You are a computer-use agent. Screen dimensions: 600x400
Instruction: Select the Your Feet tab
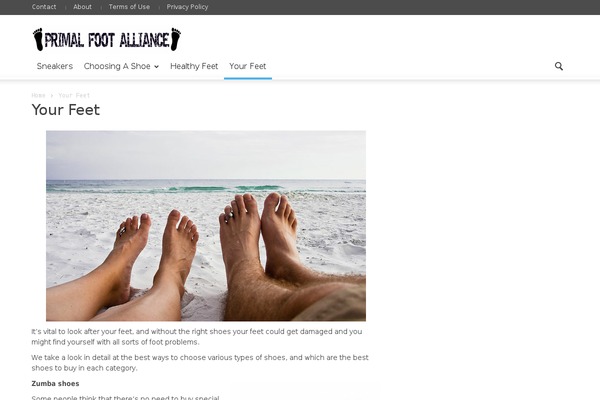[x=248, y=66]
